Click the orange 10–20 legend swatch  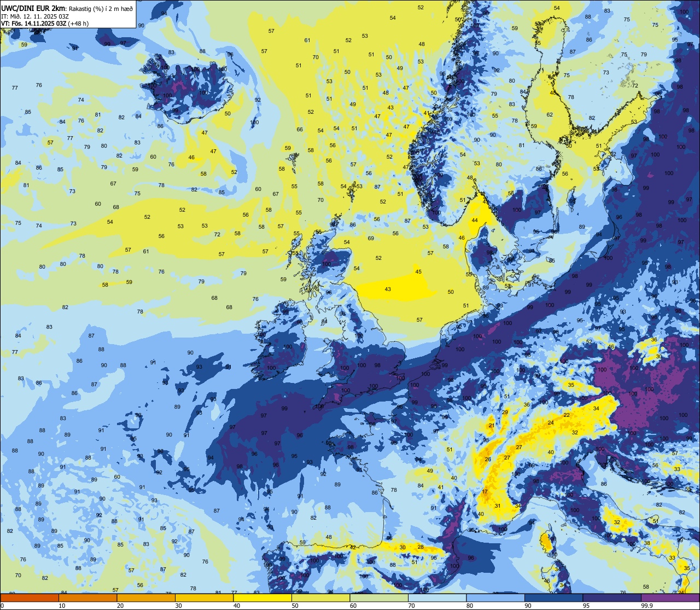(87, 598)
